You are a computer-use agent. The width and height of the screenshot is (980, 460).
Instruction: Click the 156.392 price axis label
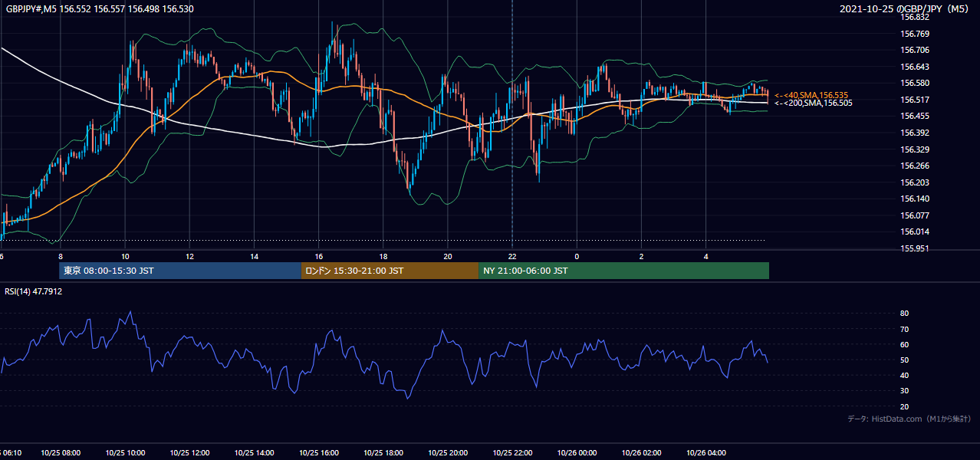(915, 133)
